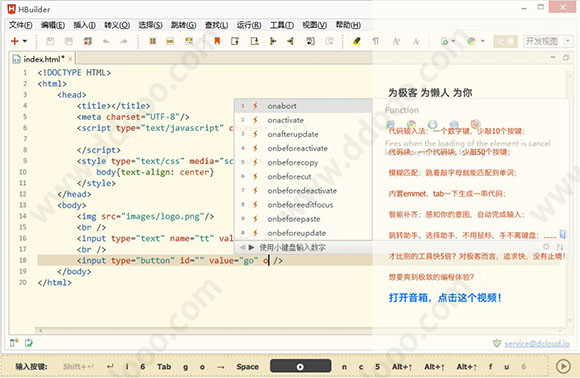
Task: Click the right arrow in the autocomplete footer
Action: pyautogui.click(x=251, y=247)
